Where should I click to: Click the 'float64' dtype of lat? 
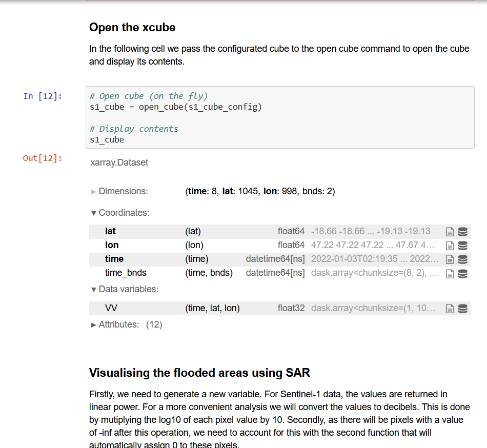(291, 231)
